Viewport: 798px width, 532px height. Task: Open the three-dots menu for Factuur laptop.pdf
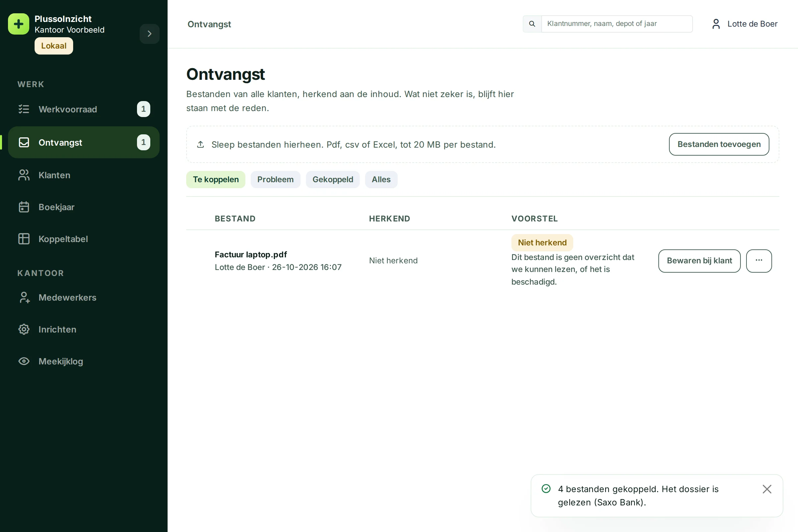pos(759,261)
